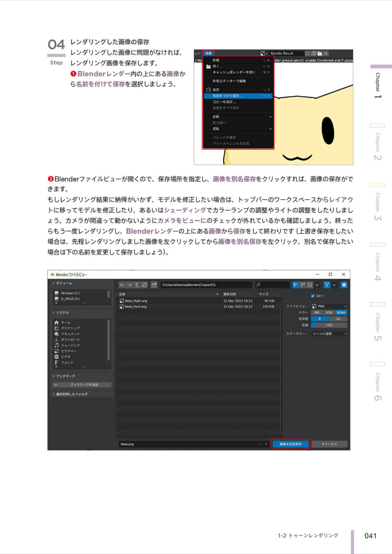Click the Render Result name field
392x554 pixels.
(x=286, y=53)
